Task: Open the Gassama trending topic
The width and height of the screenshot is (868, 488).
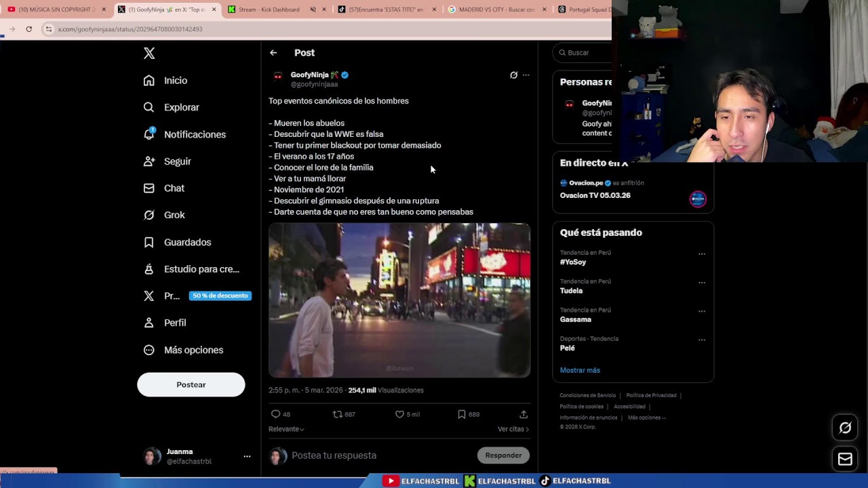Action: tap(575, 319)
